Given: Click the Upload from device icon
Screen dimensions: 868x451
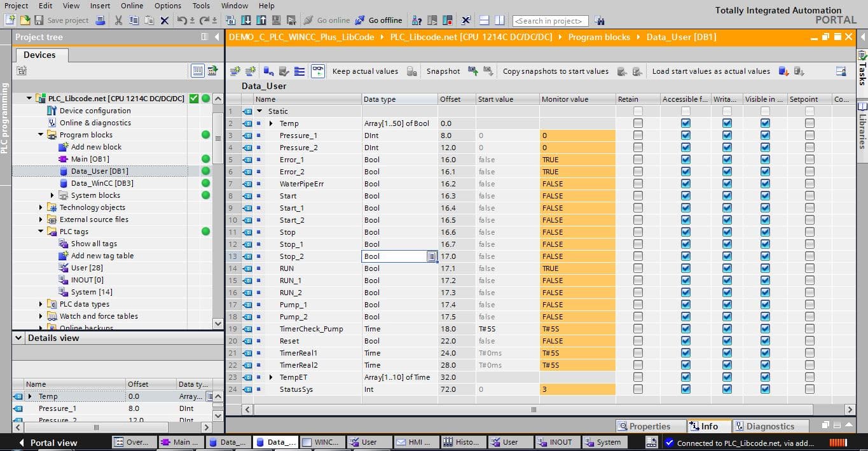Looking at the screenshot, I should tap(261, 20).
